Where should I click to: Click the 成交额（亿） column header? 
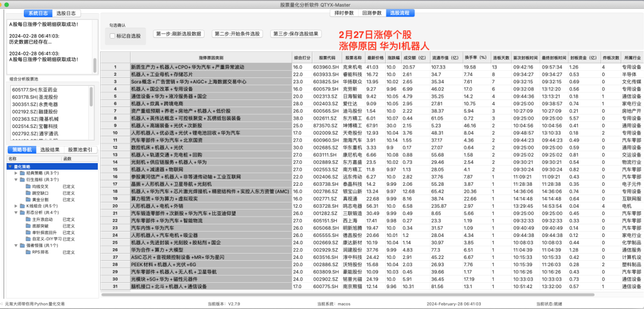click(x=416, y=58)
